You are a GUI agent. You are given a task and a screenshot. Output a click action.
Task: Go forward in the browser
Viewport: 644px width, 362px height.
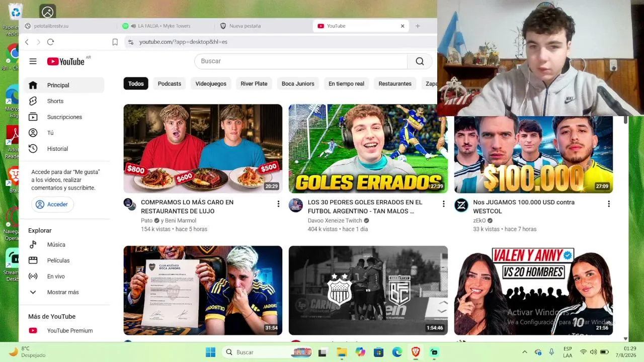tap(38, 42)
